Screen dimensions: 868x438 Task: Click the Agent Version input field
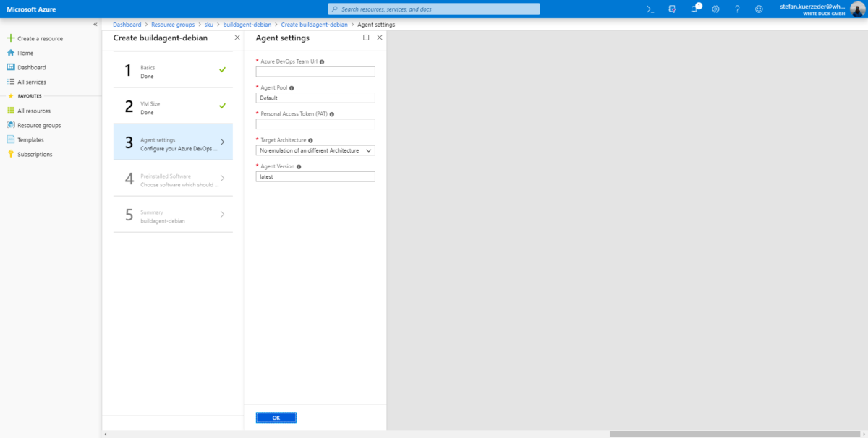pyautogui.click(x=315, y=176)
